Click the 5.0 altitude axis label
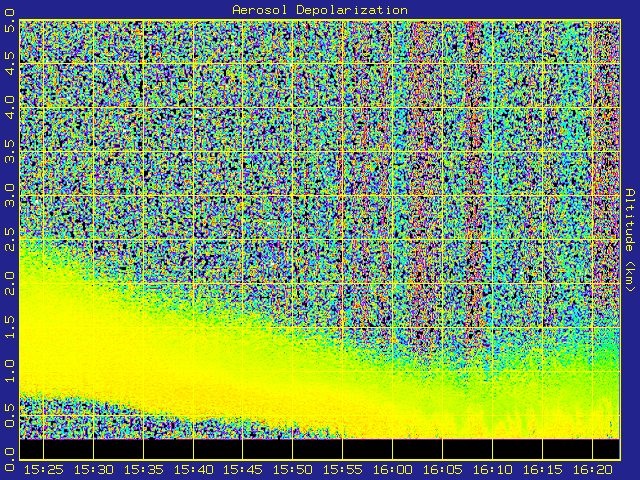The height and width of the screenshot is (480, 640). [x=10, y=20]
